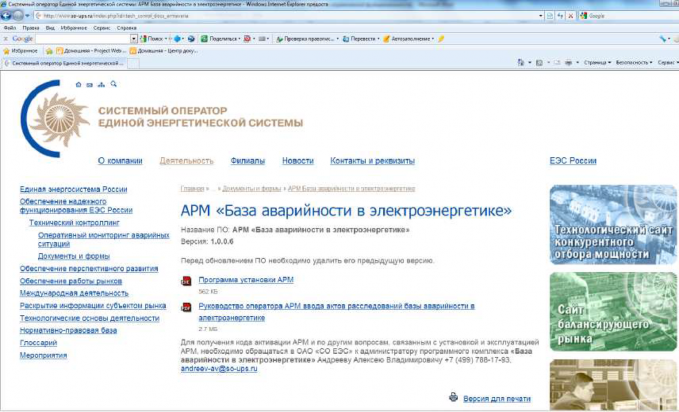Expand the home button dropdown arrow
The height and width of the screenshot is (412, 679).
coord(530,62)
